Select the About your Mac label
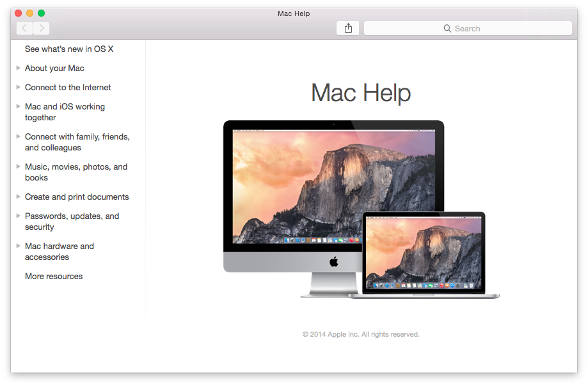 tap(54, 68)
